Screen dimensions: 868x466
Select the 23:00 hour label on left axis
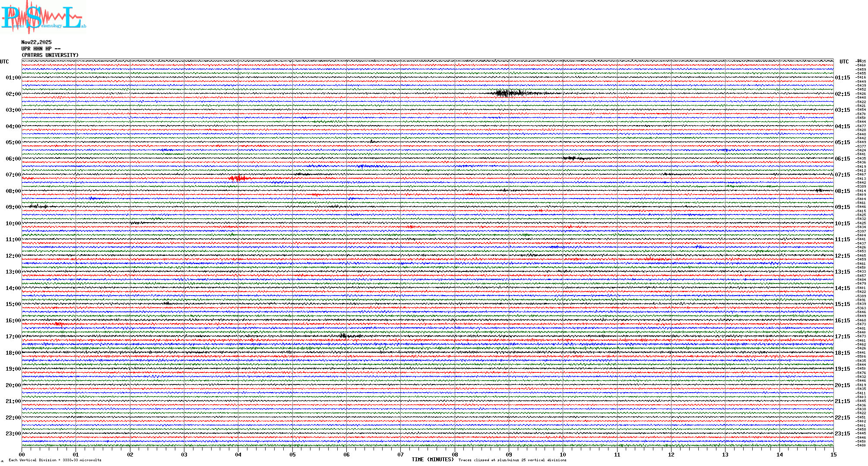[x=13, y=434]
